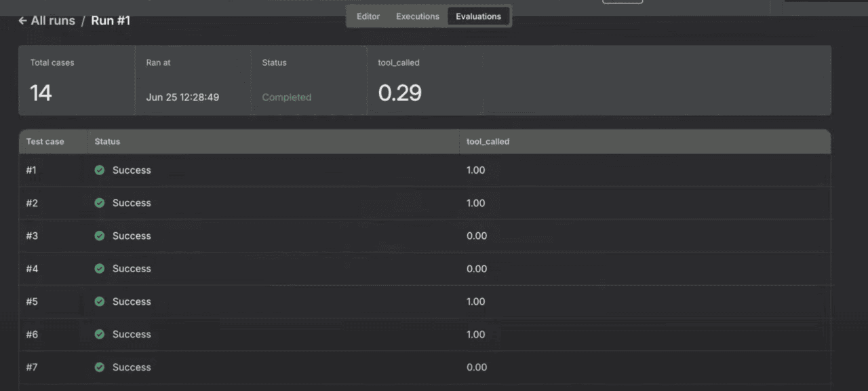Click the Total cases count of 14
Image resolution: width=868 pixels, height=391 pixels.
coord(41,93)
